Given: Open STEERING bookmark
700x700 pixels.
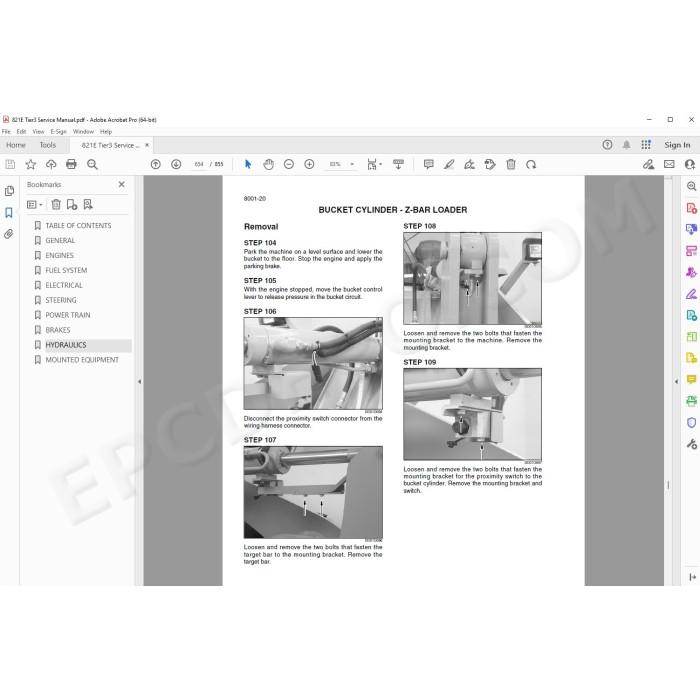Looking at the screenshot, I should coord(61,300).
